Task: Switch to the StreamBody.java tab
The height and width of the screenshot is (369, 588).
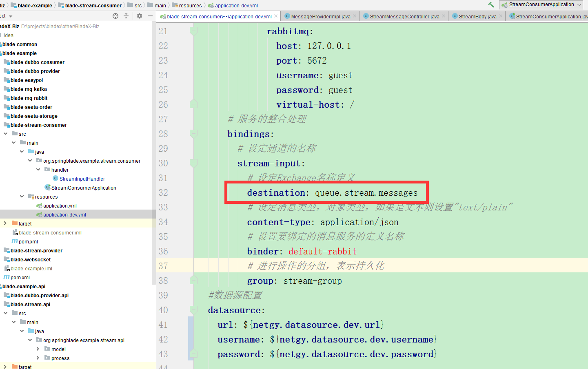Action: pyautogui.click(x=477, y=16)
